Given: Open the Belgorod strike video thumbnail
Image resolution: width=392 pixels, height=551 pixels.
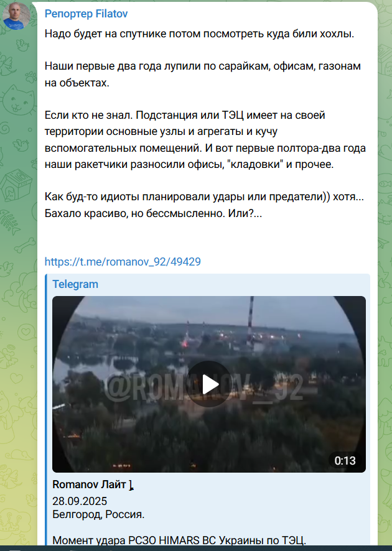Looking at the screenshot, I should click(x=209, y=384).
